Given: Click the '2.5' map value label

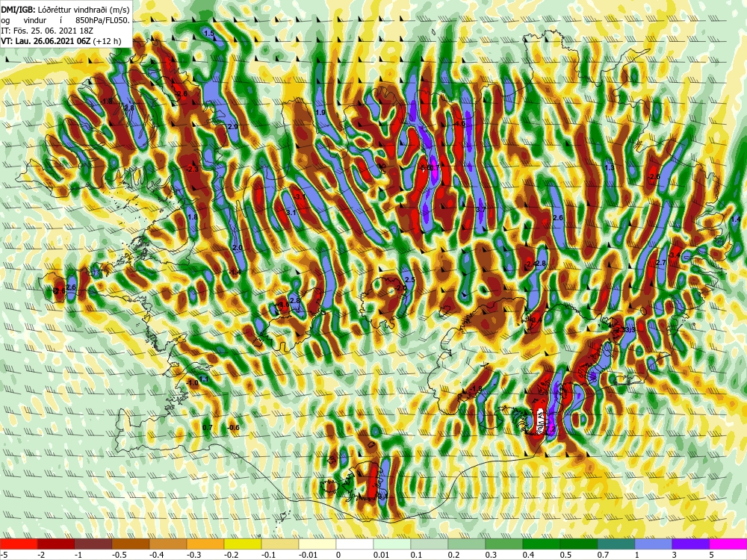Looking at the screenshot, I should [x=409, y=279].
